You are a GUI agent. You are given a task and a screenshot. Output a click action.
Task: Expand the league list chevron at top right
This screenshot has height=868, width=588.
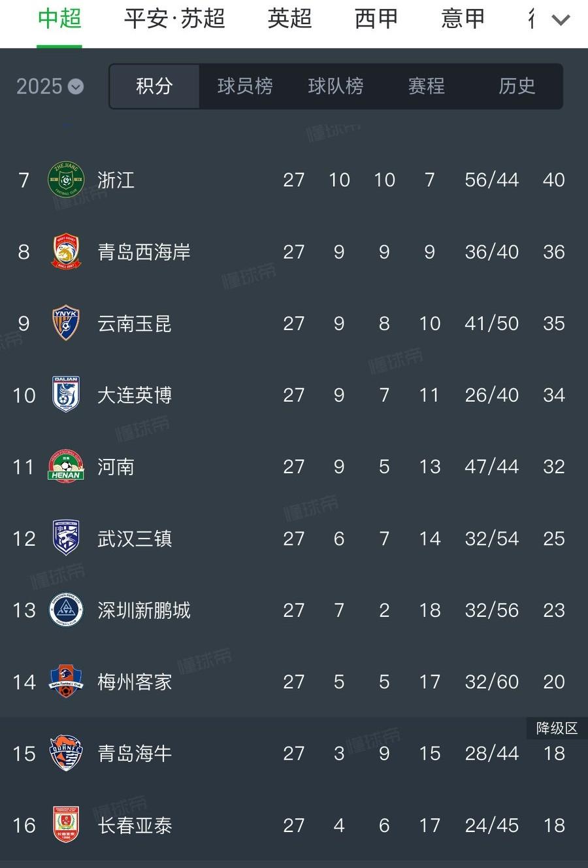[x=561, y=20]
